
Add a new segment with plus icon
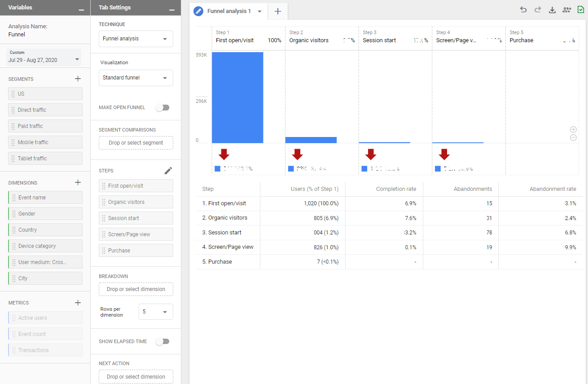78,79
